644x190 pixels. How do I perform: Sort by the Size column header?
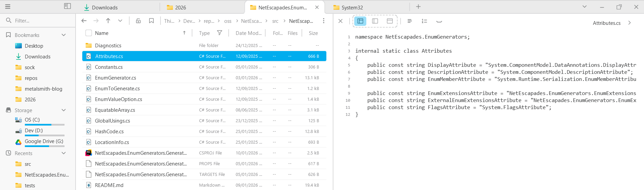click(x=313, y=33)
